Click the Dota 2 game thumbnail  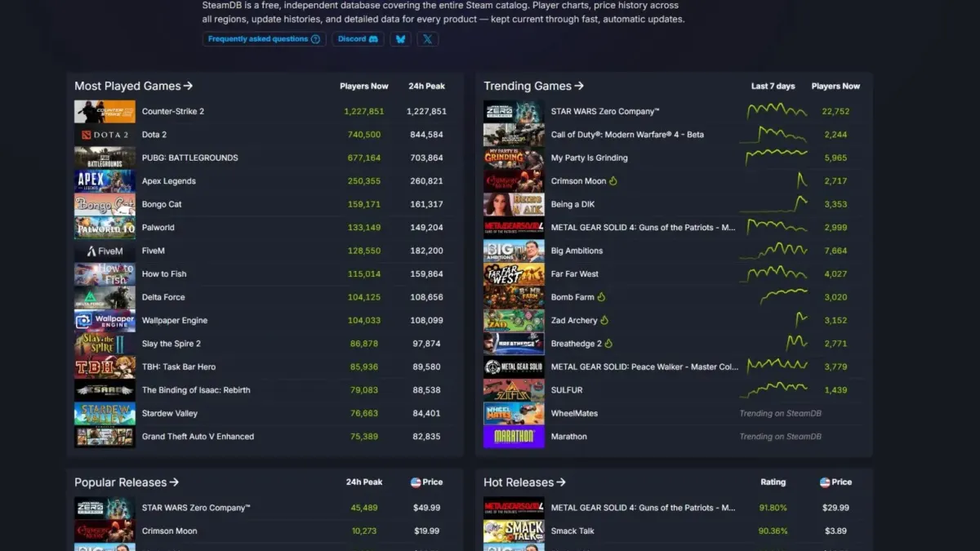[105, 135]
